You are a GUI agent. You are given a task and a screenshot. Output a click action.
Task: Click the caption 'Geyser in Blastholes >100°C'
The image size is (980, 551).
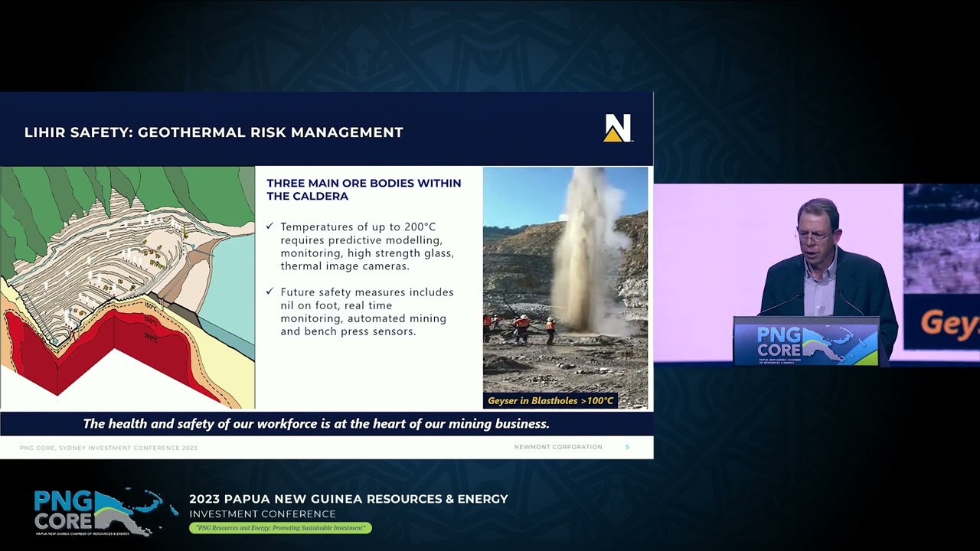coord(550,400)
